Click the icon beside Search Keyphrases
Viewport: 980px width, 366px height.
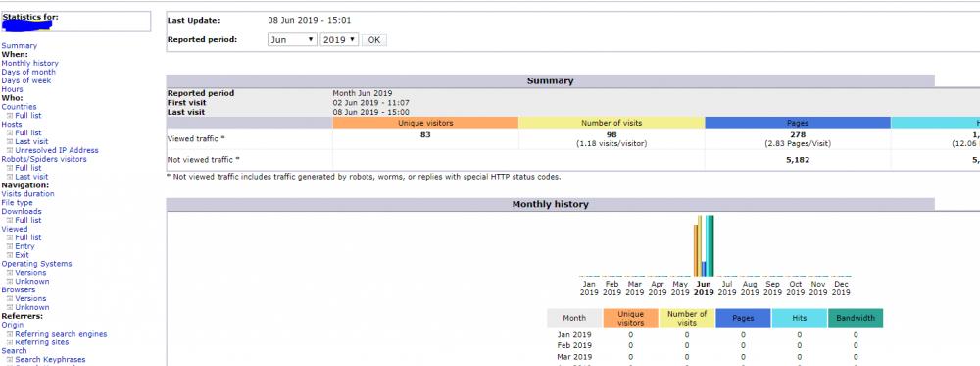[x=10, y=360]
